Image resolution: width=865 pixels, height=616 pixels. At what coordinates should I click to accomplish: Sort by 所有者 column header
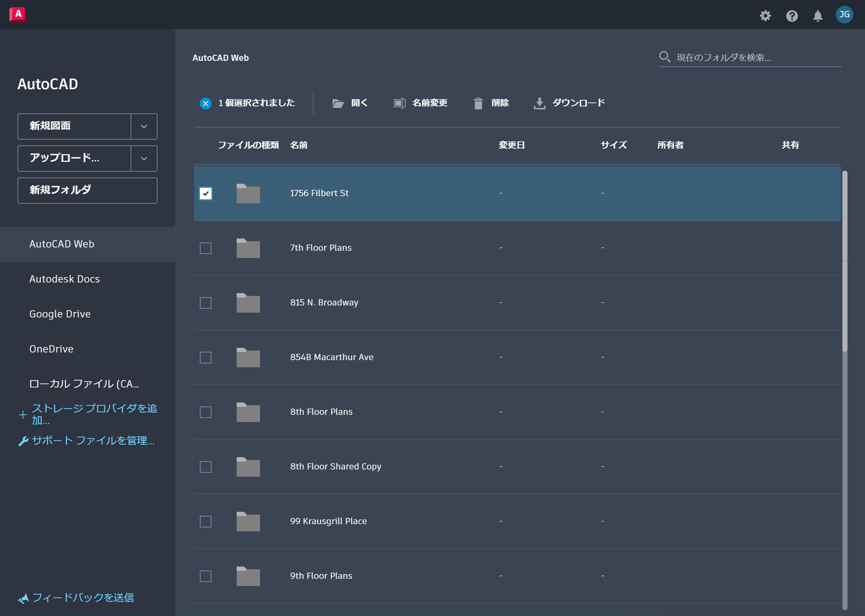[670, 145]
